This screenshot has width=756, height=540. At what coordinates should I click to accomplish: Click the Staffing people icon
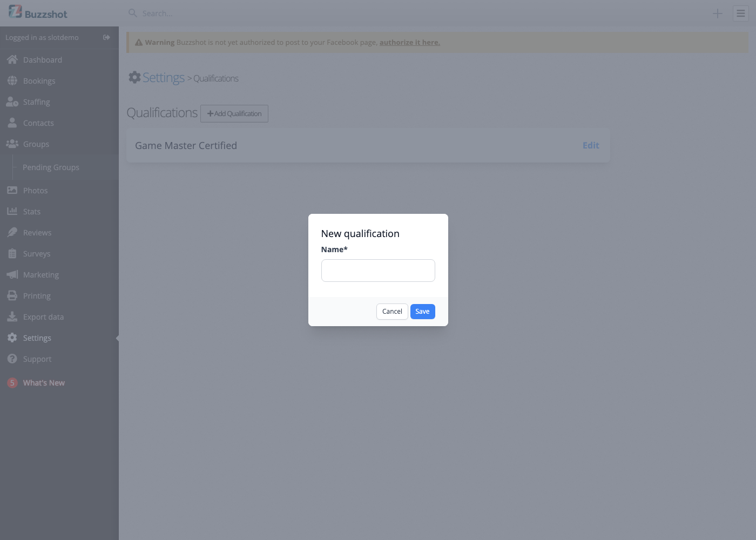[x=12, y=102]
